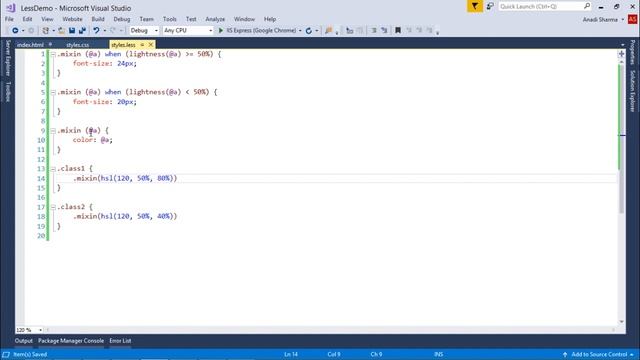
Task: Click the Open File folder icon
Action: [x=61, y=31]
